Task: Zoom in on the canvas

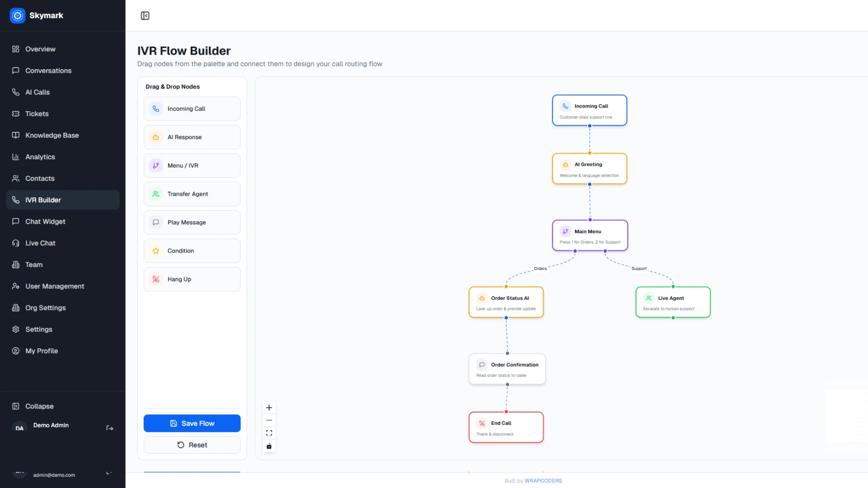Action: point(269,408)
